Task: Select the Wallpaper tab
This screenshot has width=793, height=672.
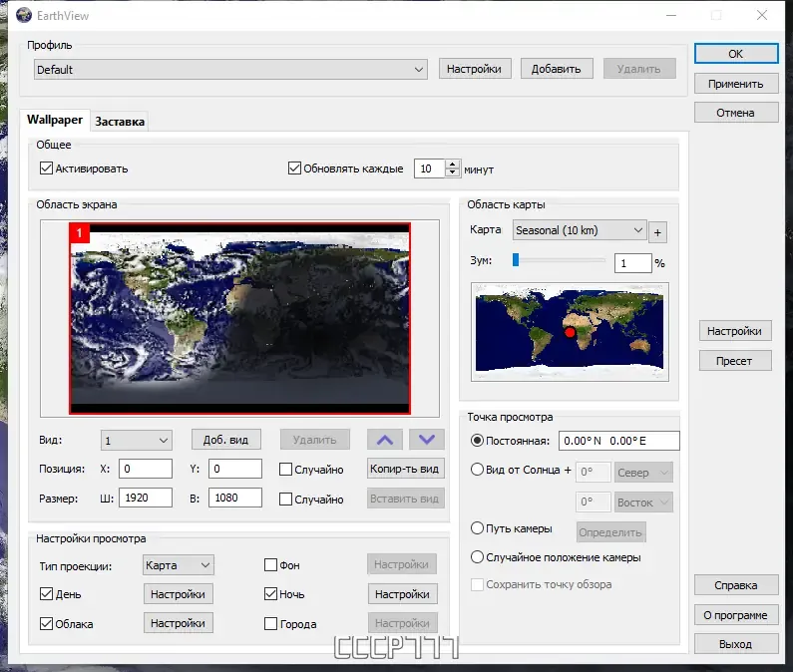Action: click(55, 120)
